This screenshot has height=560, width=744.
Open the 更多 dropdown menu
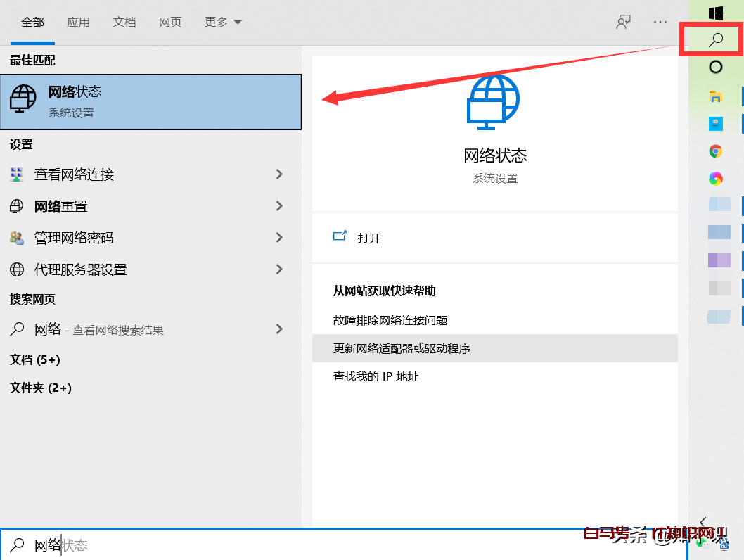coord(223,22)
